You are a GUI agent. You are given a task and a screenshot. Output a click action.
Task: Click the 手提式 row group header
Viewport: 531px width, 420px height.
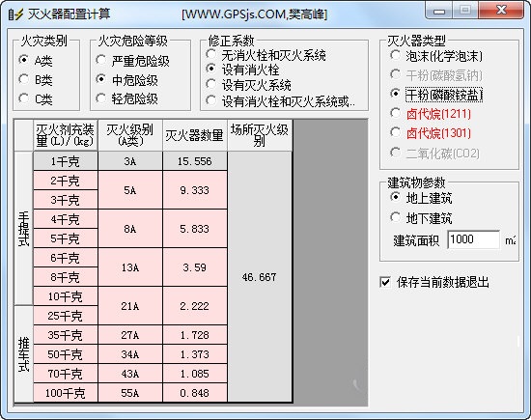[24, 229]
